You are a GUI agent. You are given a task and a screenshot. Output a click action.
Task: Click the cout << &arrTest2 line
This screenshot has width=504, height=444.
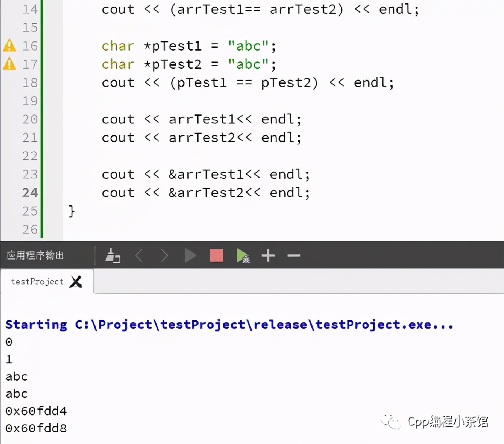(206, 192)
